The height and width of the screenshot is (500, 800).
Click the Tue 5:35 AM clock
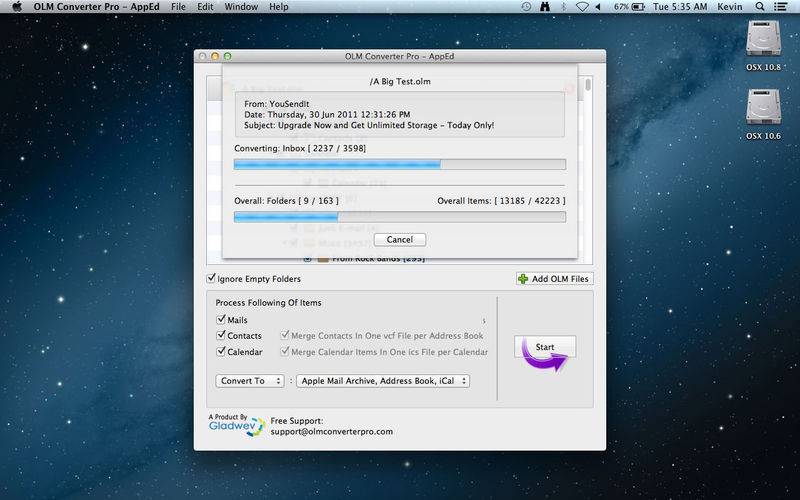[680, 7]
